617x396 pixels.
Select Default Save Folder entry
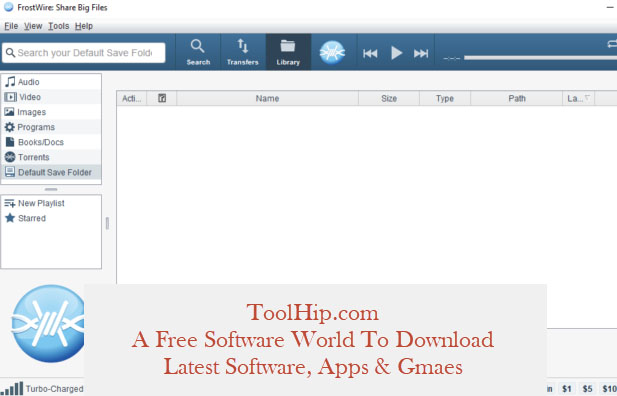coord(51,172)
